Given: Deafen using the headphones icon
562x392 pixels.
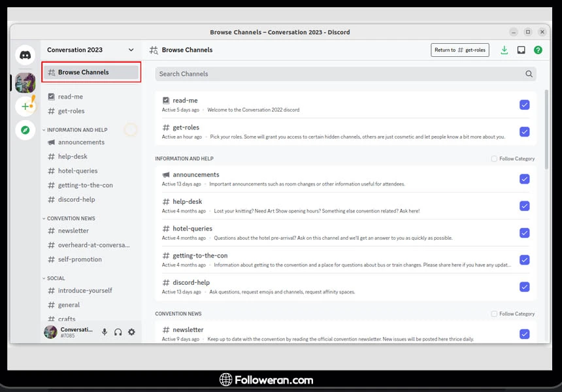Looking at the screenshot, I should (118, 332).
